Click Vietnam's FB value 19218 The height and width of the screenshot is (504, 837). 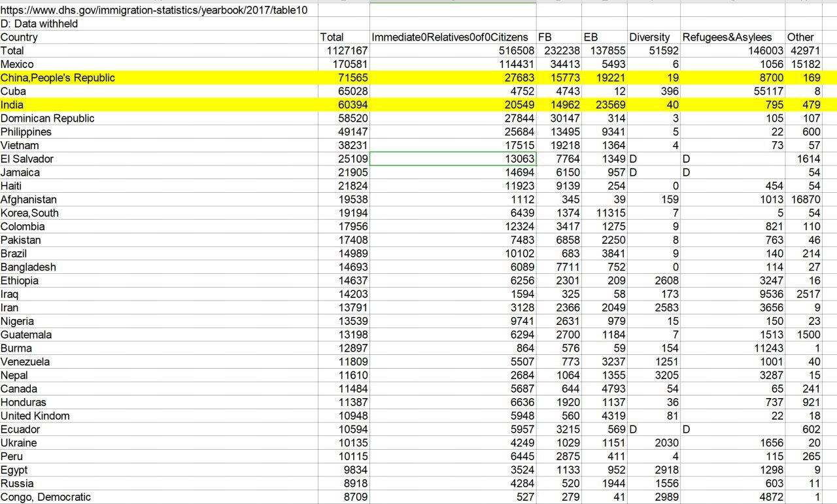click(559, 145)
